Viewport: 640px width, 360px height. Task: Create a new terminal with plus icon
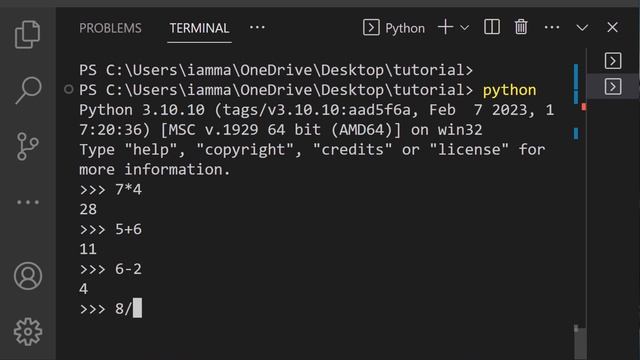pyautogui.click(x=445, y=27)
